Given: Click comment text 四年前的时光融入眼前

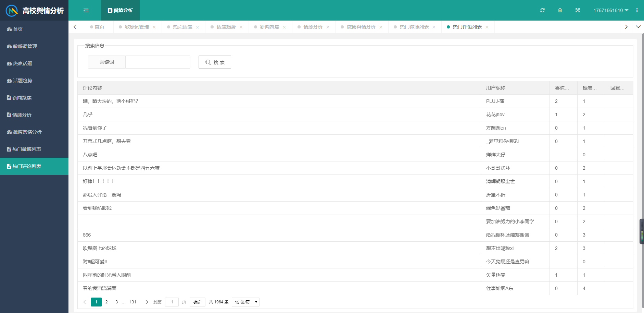Looking at the screenshot, I should pos(107,275).
